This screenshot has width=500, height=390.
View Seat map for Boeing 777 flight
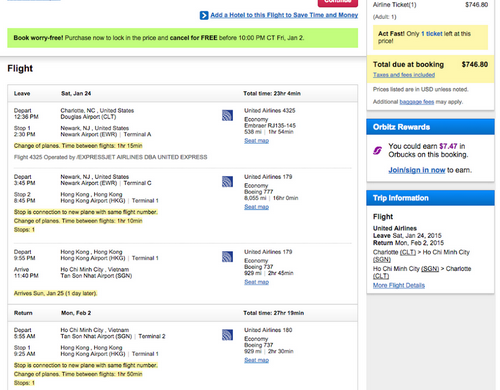[x=256, y=207]
